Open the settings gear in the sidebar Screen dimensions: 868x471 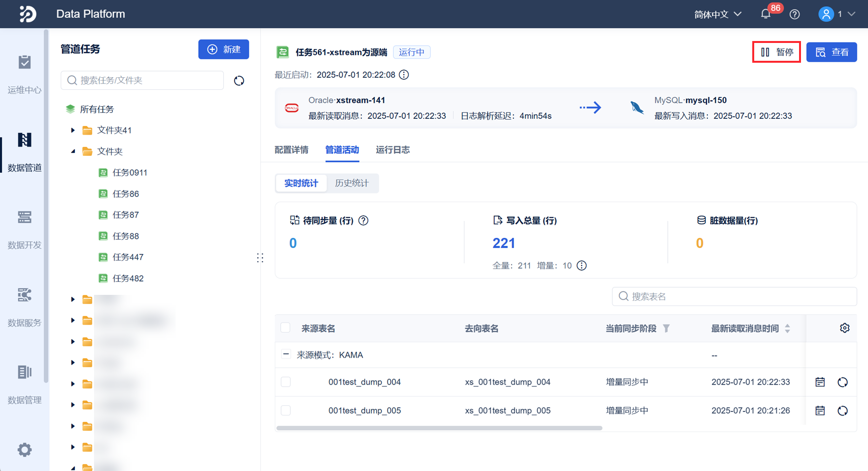[x=25, y=450]
